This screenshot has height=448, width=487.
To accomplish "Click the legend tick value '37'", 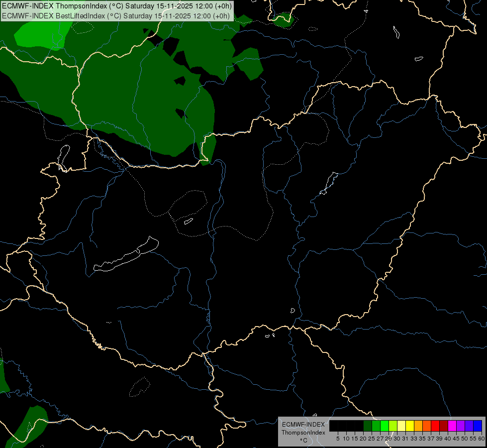I will click(x=431, y=439).
